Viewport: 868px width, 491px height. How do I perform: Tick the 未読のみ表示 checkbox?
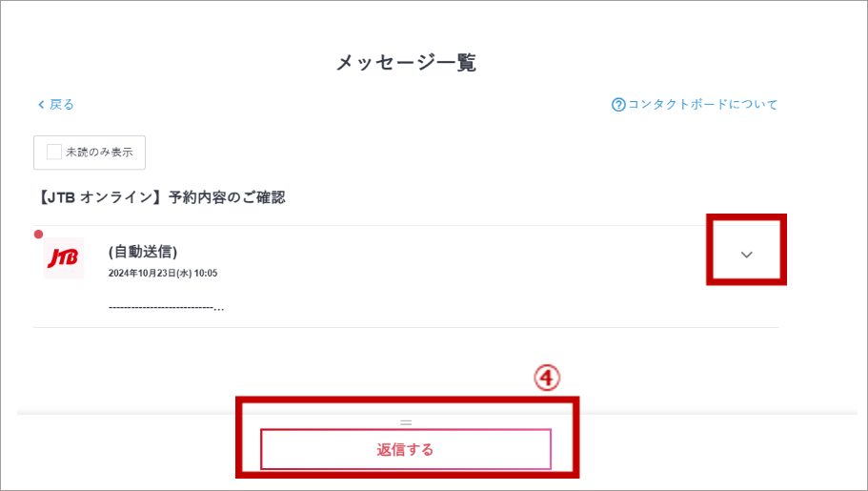(x=54, y=152)
